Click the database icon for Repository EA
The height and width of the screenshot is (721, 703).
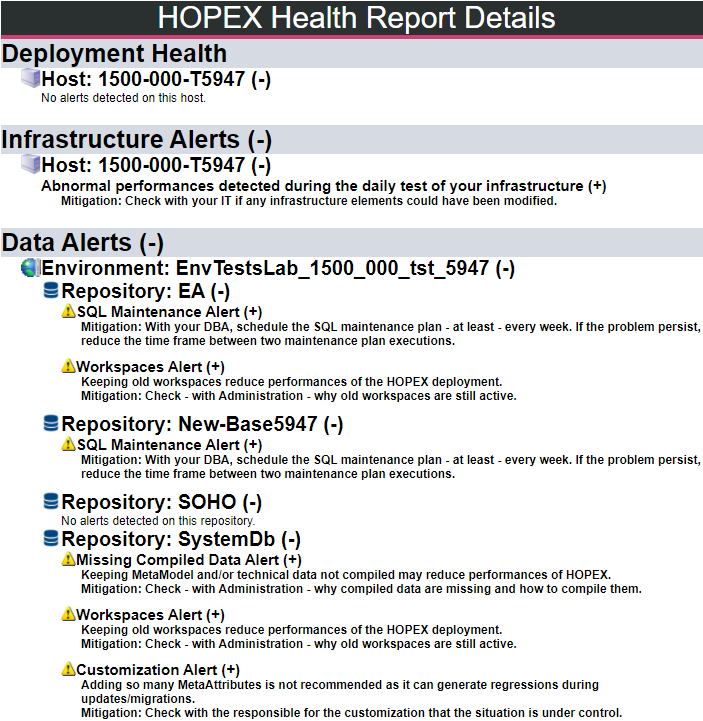(50, 291)
